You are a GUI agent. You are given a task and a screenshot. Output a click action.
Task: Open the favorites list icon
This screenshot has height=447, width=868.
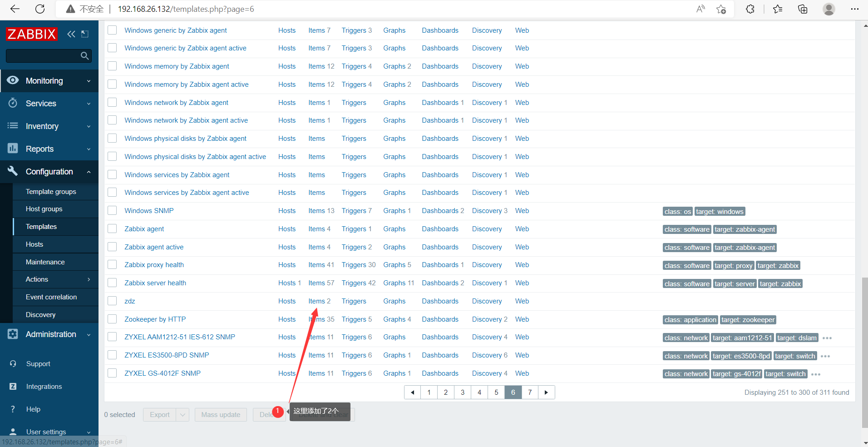pyautogui.click(x=778, y=9)
